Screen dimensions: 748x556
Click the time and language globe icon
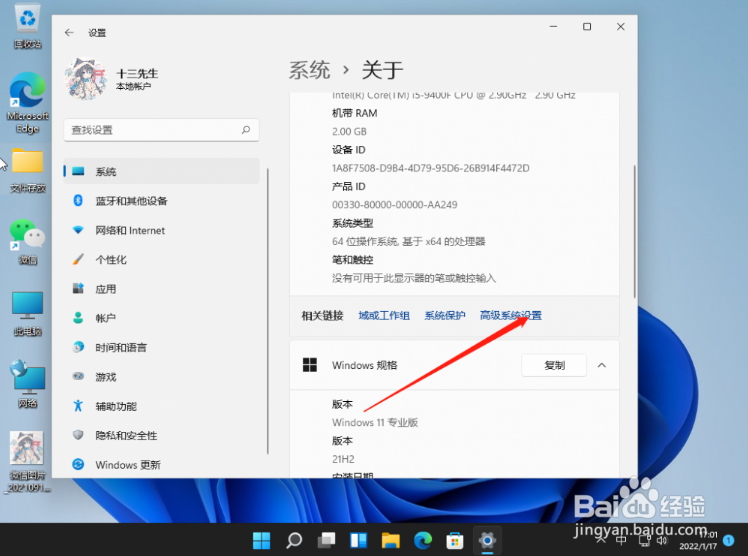point(78,347)
